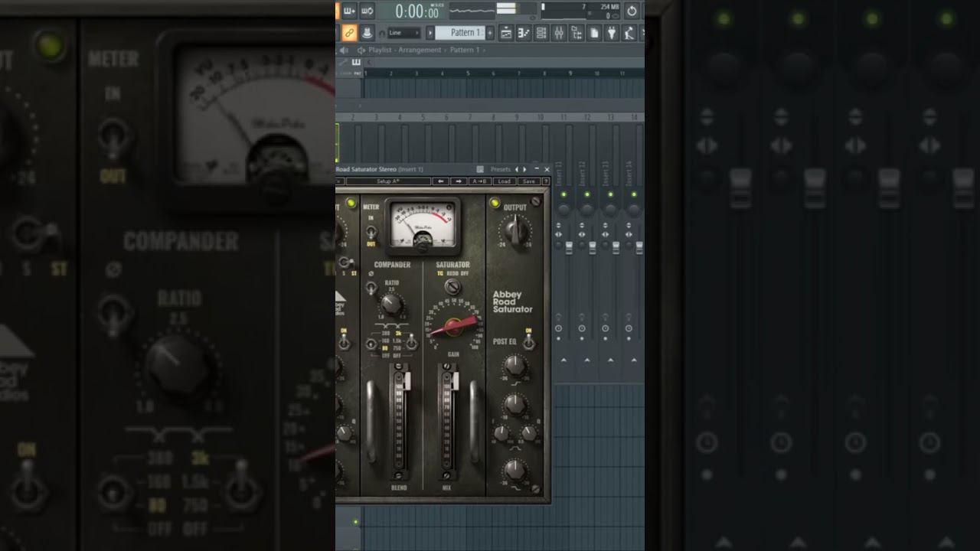Toggle the link-to-controller chain icon
The width and height of the screenshot is (980, 551).
coord(349,33)
